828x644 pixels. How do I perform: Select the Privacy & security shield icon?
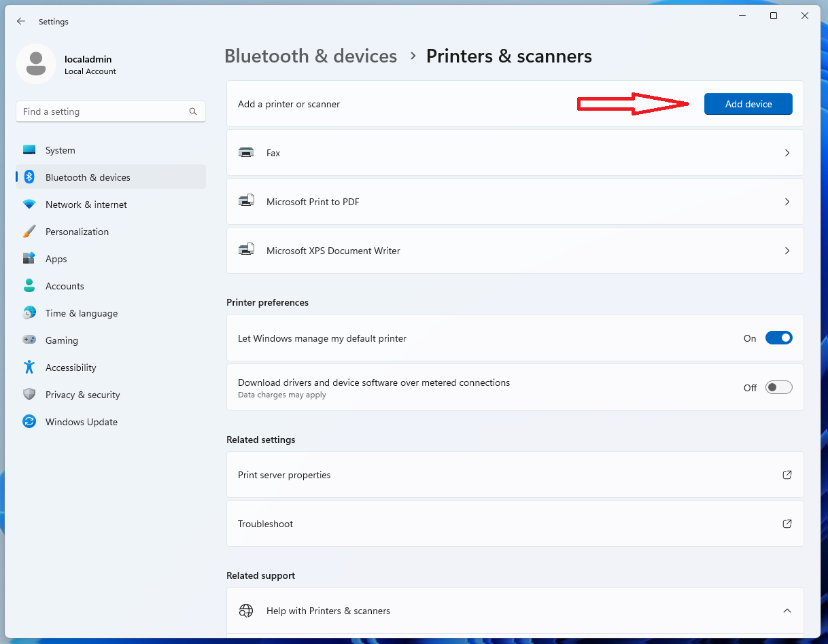[29, 395]
